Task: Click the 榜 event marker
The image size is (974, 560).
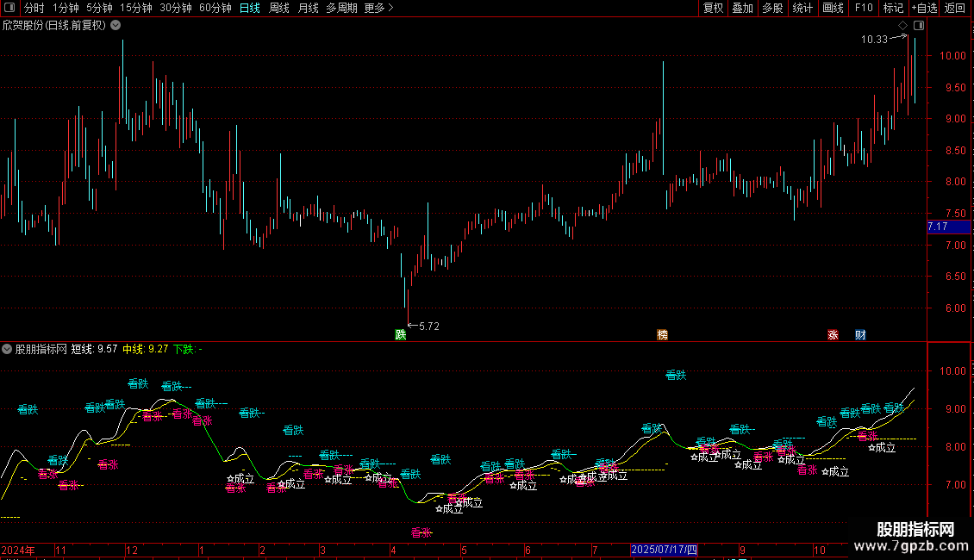Action: point(663,334)
